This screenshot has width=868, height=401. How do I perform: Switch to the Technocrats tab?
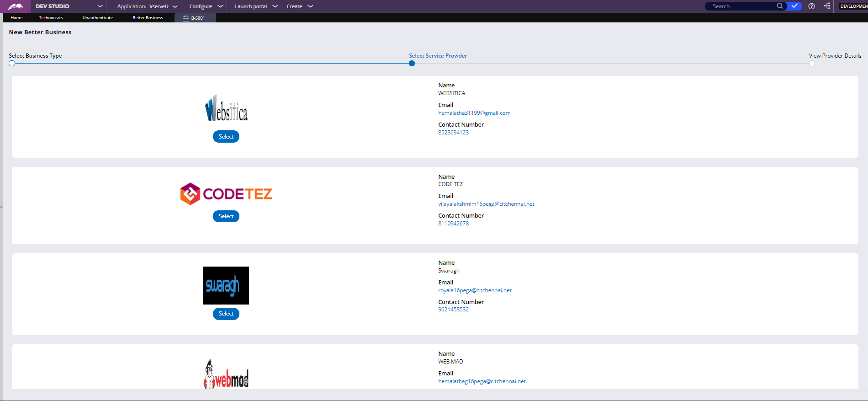[51, 18]
